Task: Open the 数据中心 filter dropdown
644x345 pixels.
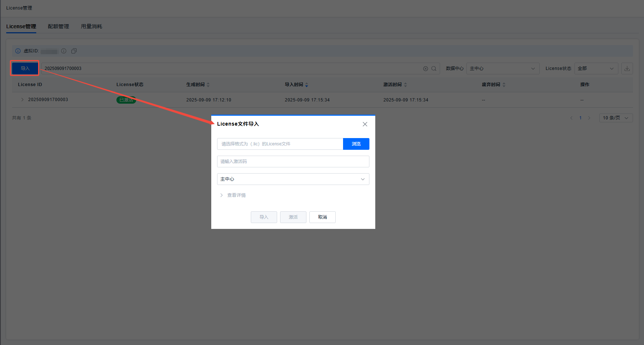Action: click(502, 68)
